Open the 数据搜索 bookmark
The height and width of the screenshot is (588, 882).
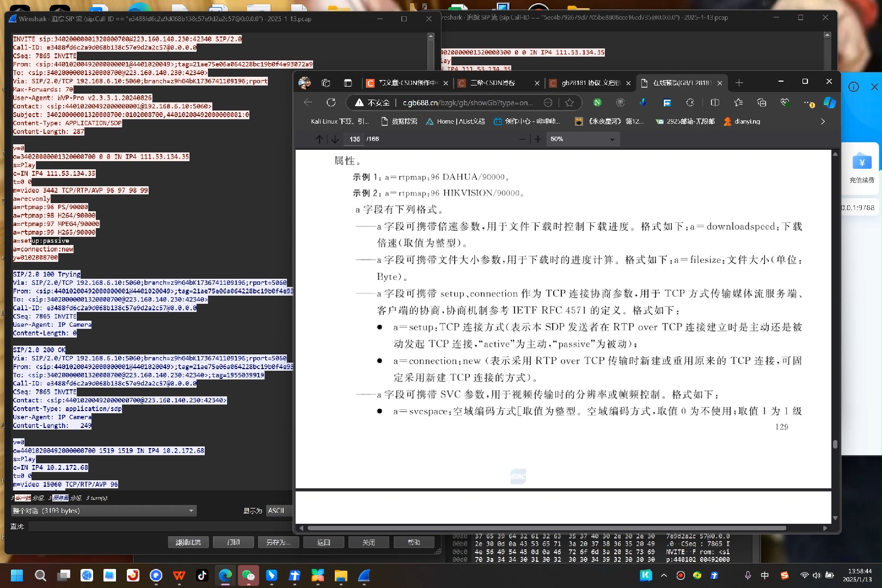[399, 121]
